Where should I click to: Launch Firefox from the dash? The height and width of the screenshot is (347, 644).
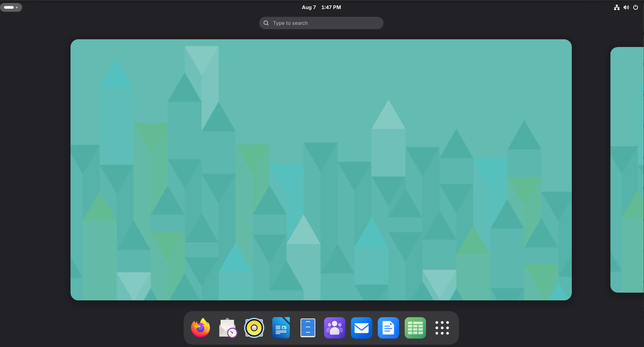pos(200,328)
